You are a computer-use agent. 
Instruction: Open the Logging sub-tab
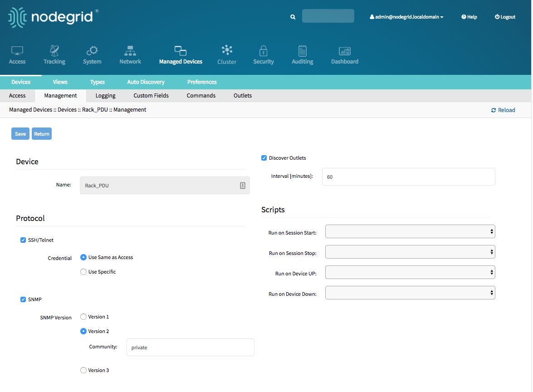click(105, 96)
